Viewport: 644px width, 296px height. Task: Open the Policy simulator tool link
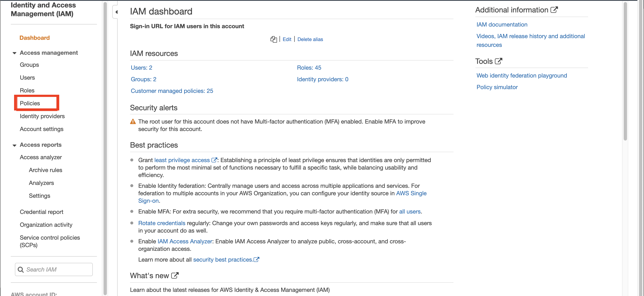pos(497,87)
